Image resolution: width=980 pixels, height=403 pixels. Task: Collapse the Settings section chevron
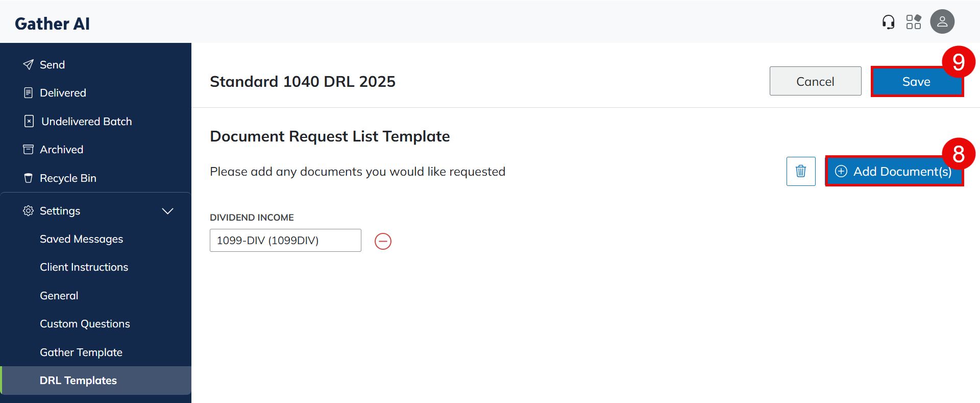(167, 211)
